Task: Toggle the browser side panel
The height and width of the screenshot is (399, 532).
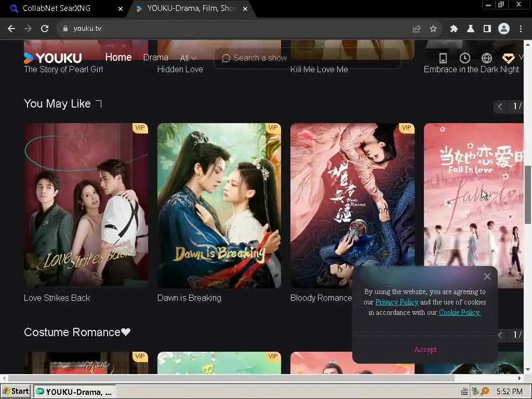Action: pos(487,29)
